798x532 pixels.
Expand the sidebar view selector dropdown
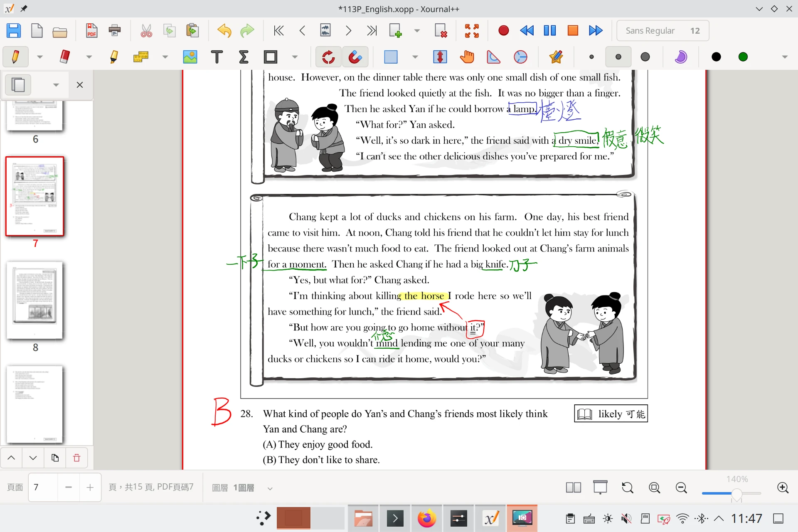(56, 85)
